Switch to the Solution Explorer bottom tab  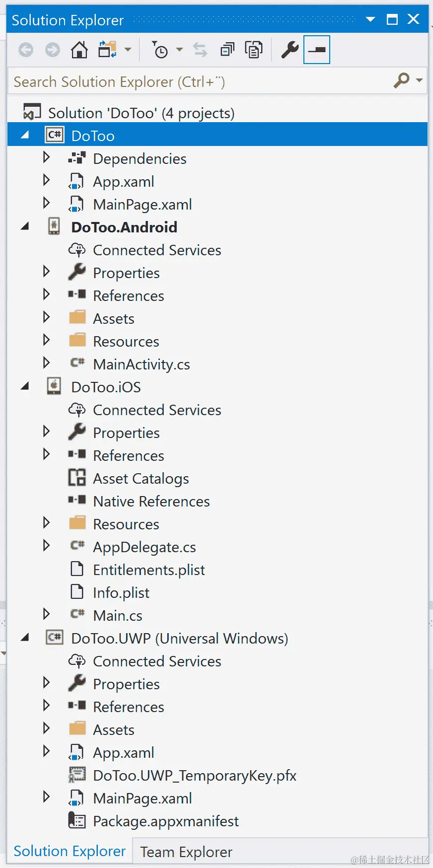click(x=70, y=851)
